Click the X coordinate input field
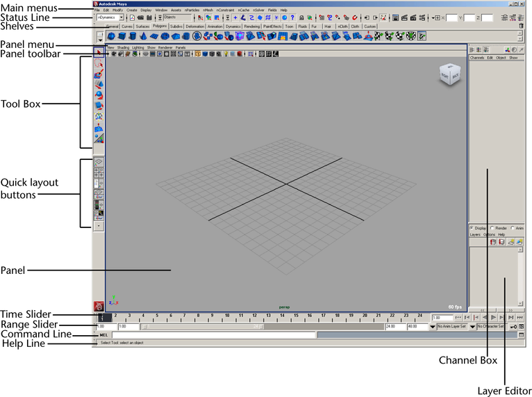The width and height of the screenshot is (532, 397). pyautogui.click(x=451, y=17)
